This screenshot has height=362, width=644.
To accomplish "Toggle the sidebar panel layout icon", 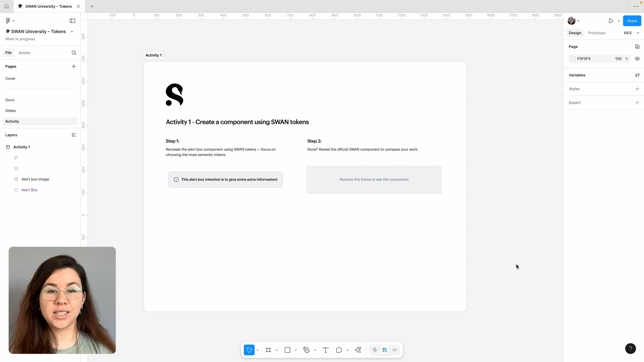I will click(x=72, y=21).
